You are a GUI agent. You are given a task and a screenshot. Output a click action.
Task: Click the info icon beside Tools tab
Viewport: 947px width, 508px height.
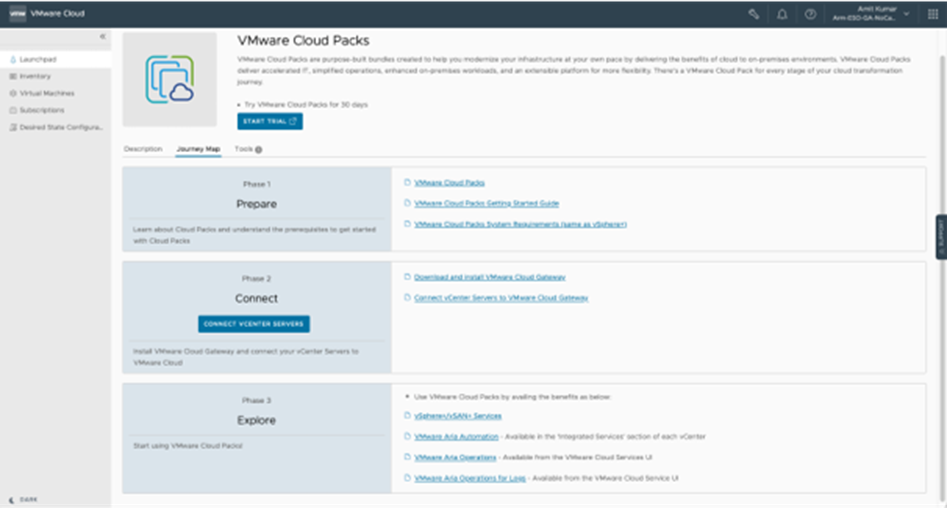point(258,150)
